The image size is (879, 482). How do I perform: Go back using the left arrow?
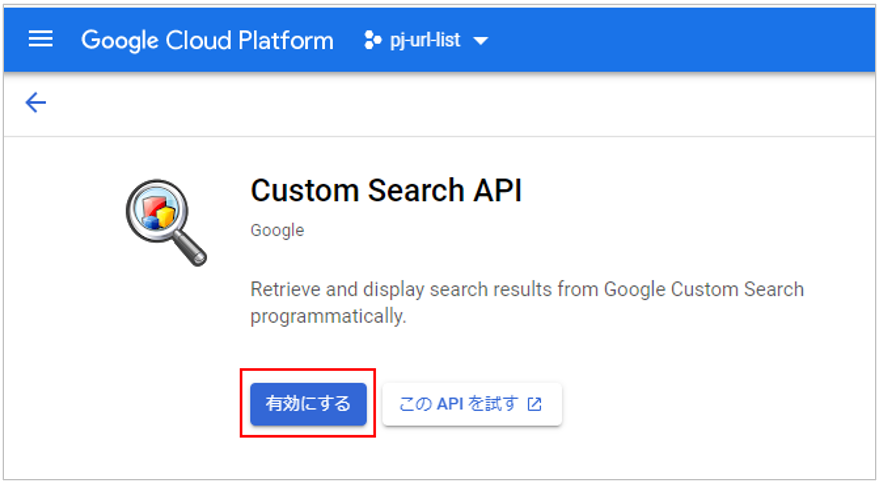click(36, 102)
